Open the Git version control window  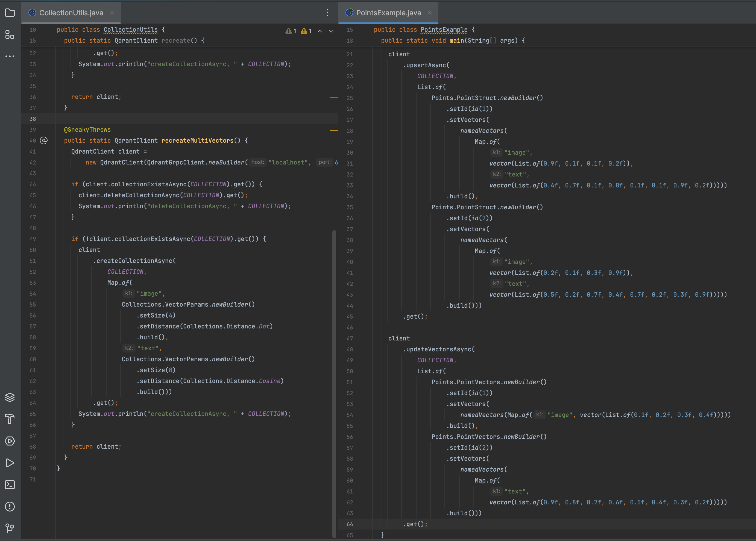pyautogui.click(x=10, y=528)
